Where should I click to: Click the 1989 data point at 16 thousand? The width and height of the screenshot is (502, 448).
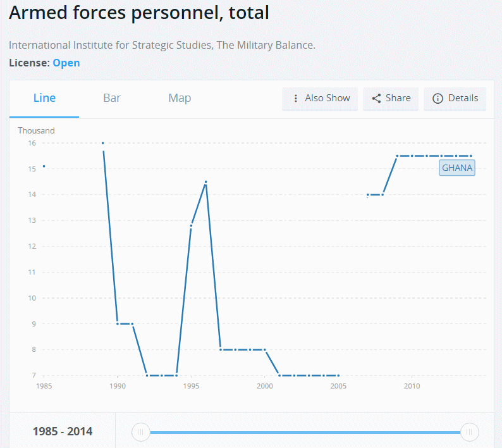coord(103,143)
